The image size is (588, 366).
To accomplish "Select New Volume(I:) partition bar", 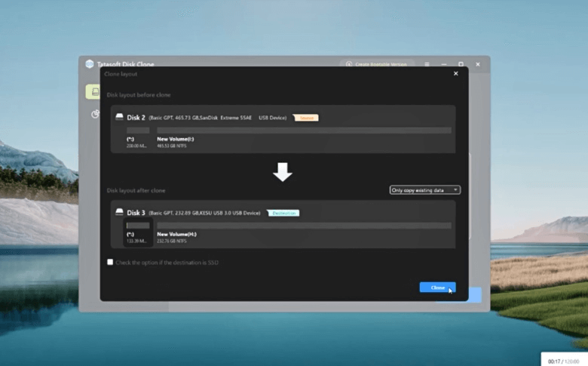I will pyautogui.click(x=304, y=131).
